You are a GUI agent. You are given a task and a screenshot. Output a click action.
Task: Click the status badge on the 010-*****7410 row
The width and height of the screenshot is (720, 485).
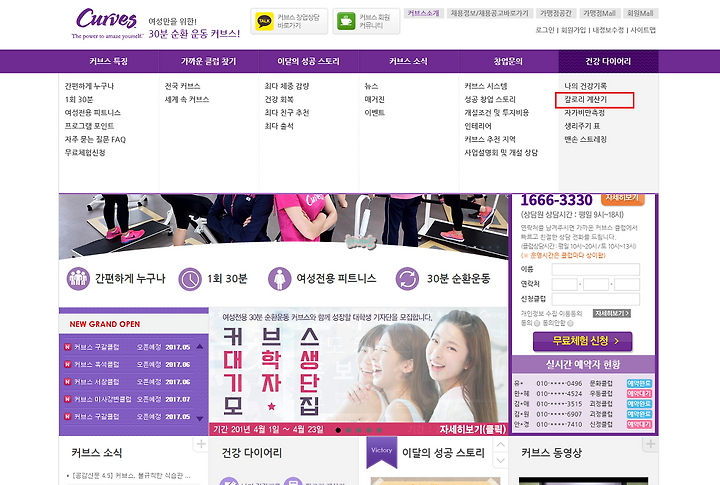tap(639, 424)
